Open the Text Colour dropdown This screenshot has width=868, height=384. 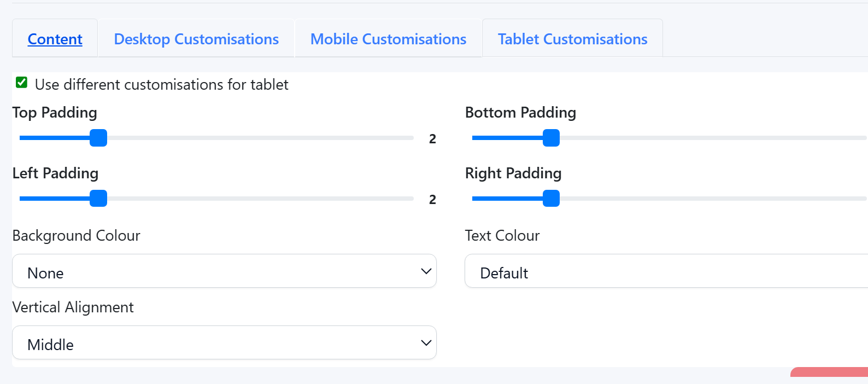pyautogui.click(x=666, y=271)
